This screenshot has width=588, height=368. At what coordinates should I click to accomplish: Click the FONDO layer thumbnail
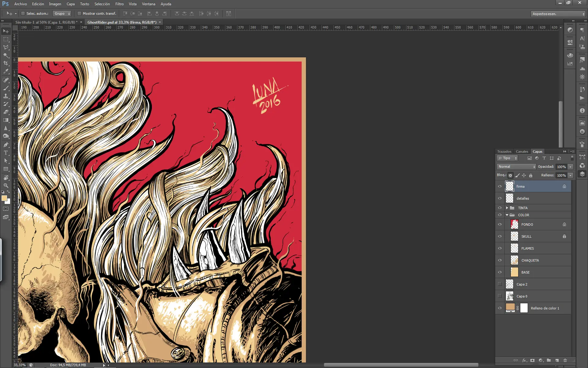pyautogui.click(x=514, y=224)
